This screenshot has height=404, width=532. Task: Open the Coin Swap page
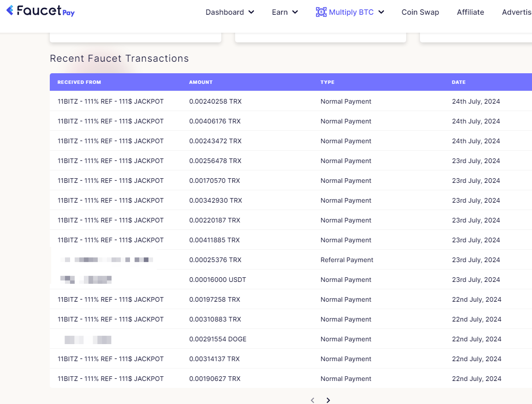[420, 12]
